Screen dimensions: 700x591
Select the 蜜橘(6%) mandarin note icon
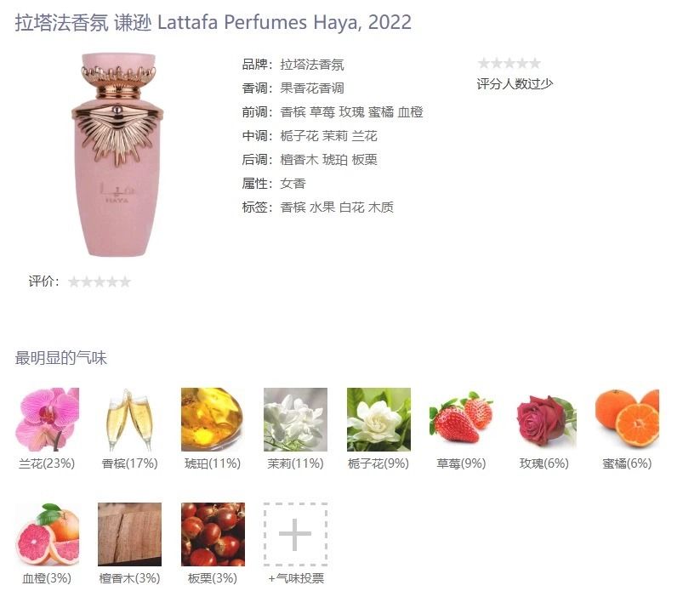(627, 419)
